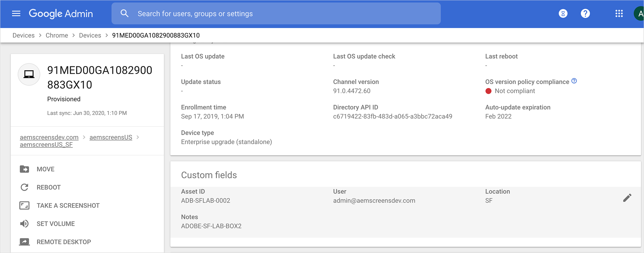This screenshot has height=253, width=644.
Task: Open aemscreensdev.com organizational unit link
Action: click(49, 137)
